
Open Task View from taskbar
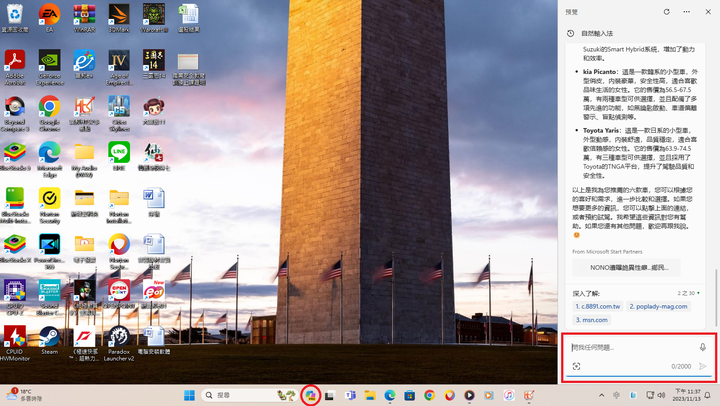tap(329, 395)
